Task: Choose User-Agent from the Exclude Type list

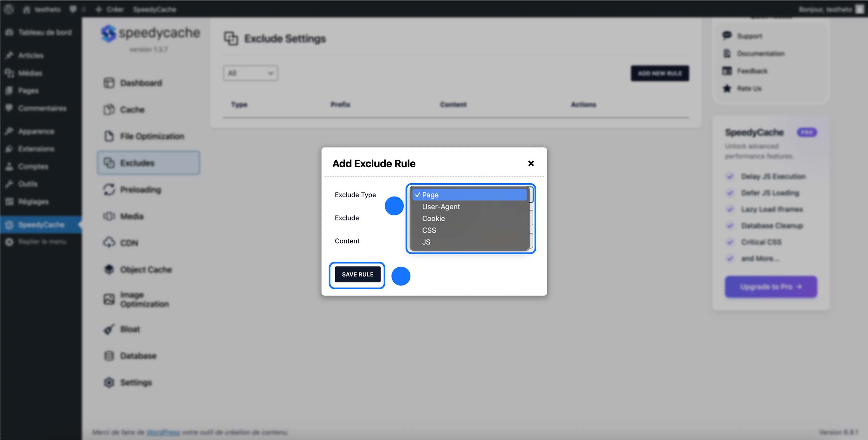Action: (441, 206)
